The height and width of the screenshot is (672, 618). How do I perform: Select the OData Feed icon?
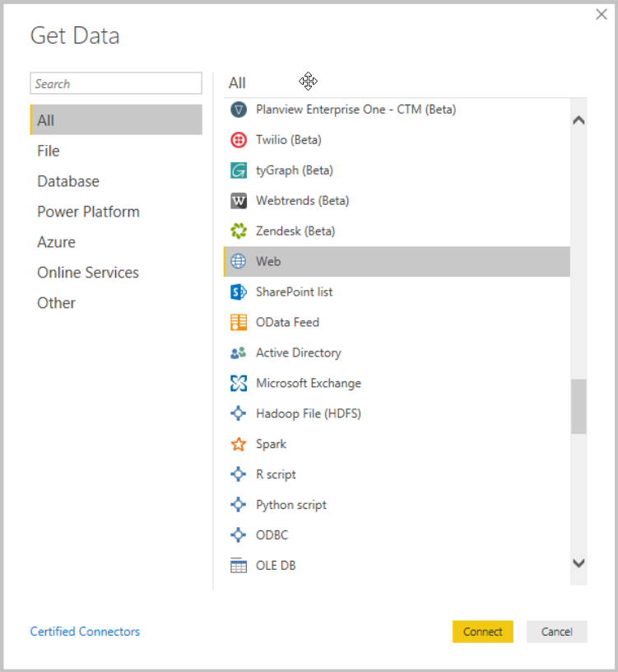tap(239, 323)
